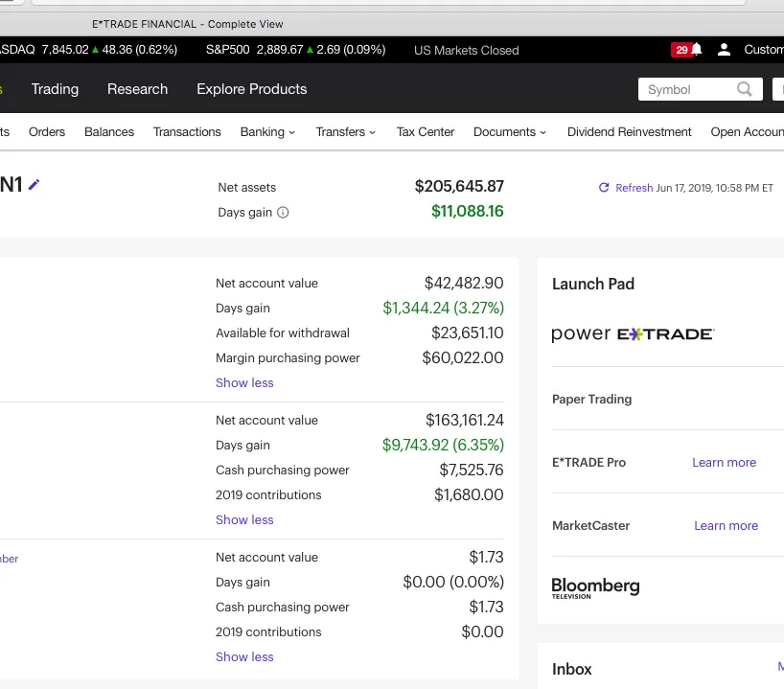Click Net account value $163,161.24

coord(465,420)
